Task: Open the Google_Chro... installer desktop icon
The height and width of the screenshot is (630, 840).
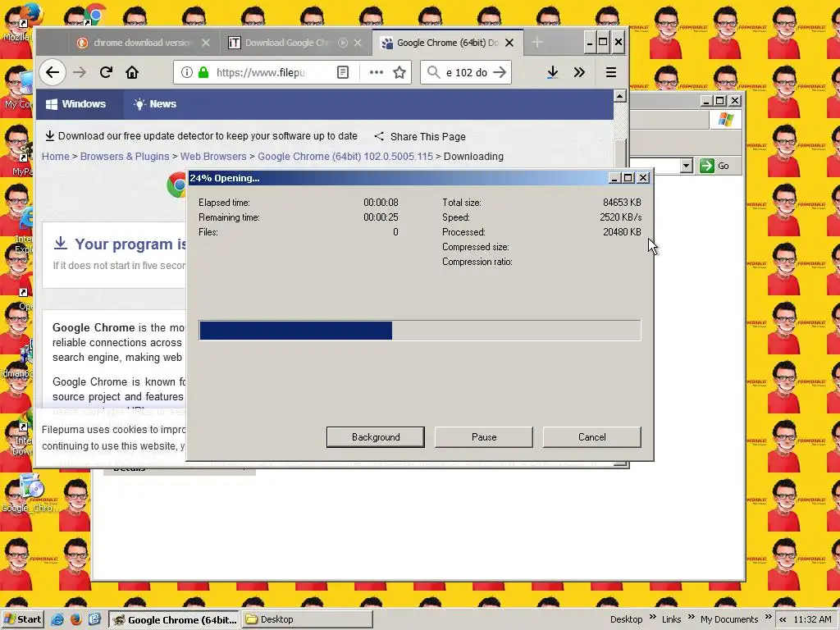Action: click(x=30, y=494)
